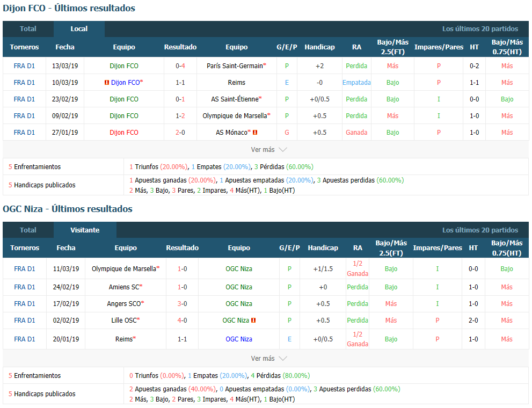This screenshot has width=532, height=408.
Task: Click +2 handicap in París Saint-Germain row
Action: pos(319,66)
